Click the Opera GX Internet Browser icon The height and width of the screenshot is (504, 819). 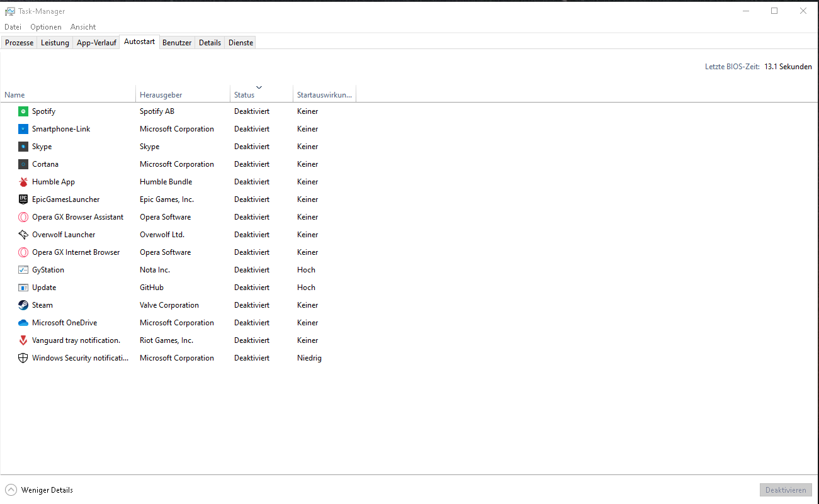23,252
